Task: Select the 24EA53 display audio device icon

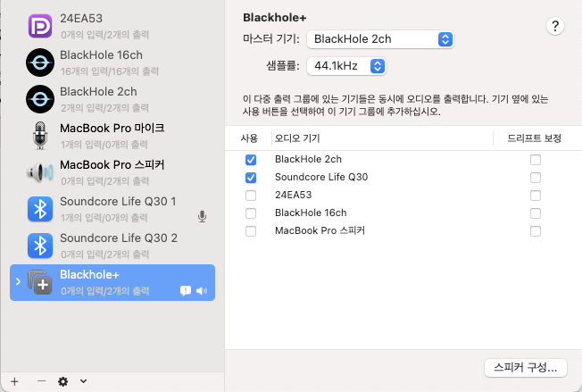Action: coord(40,26)
